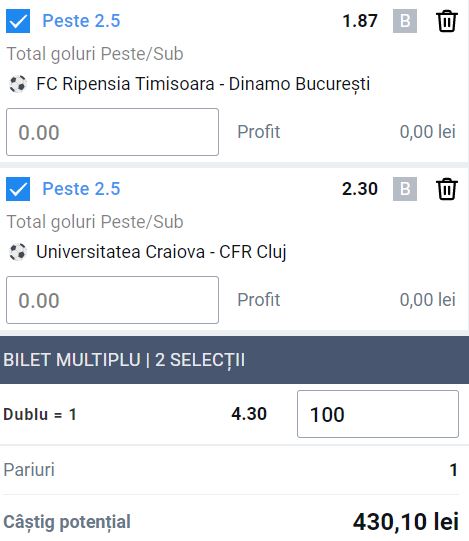
Task: Click the B banker icon for 1.87 odds
Action: click(405, 21)
